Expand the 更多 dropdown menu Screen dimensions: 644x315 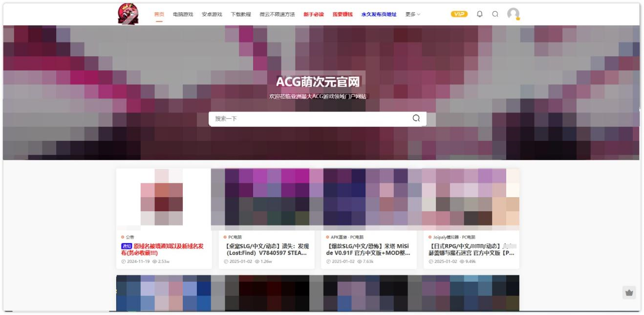[411, 15]
